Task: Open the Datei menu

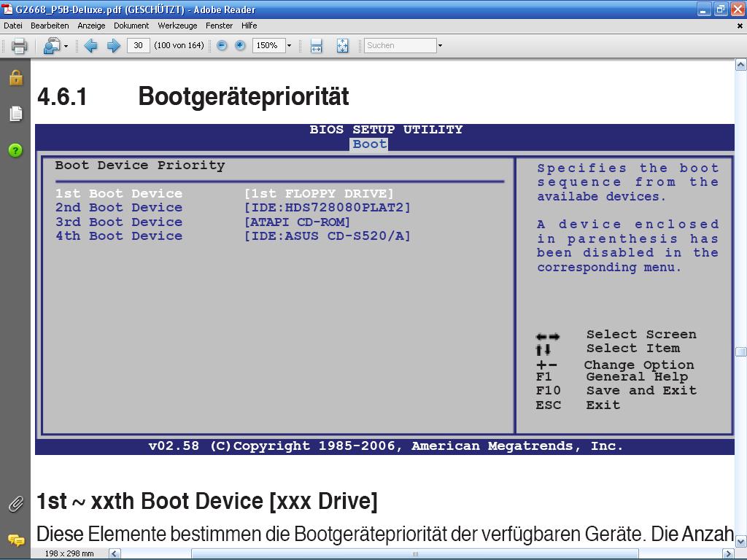Action: (x=13, y=26)
